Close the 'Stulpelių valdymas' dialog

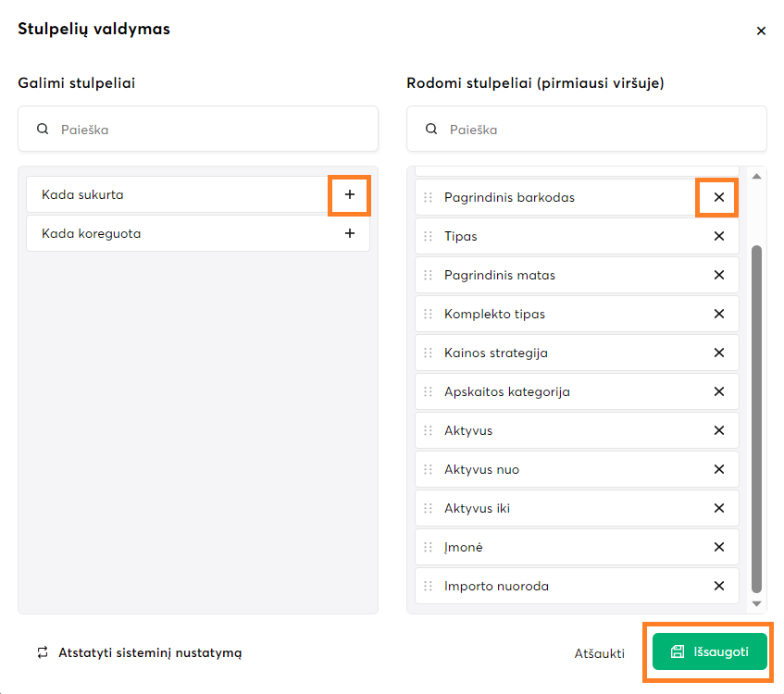[761, 31]
